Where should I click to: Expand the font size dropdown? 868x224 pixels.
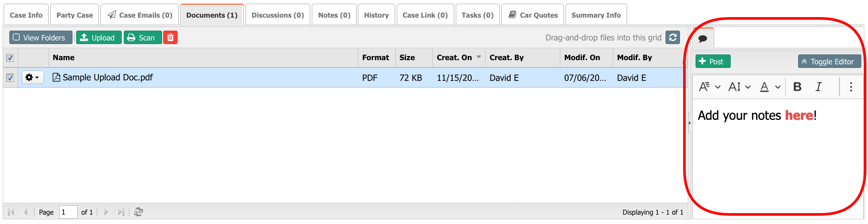pos(740,87)
